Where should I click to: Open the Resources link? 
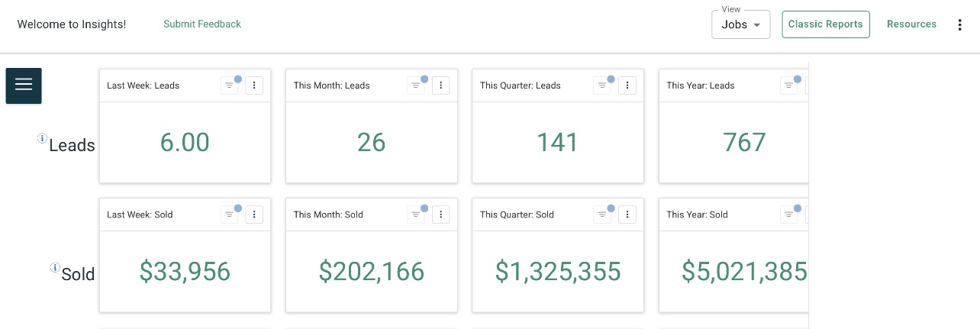[911, 24]
